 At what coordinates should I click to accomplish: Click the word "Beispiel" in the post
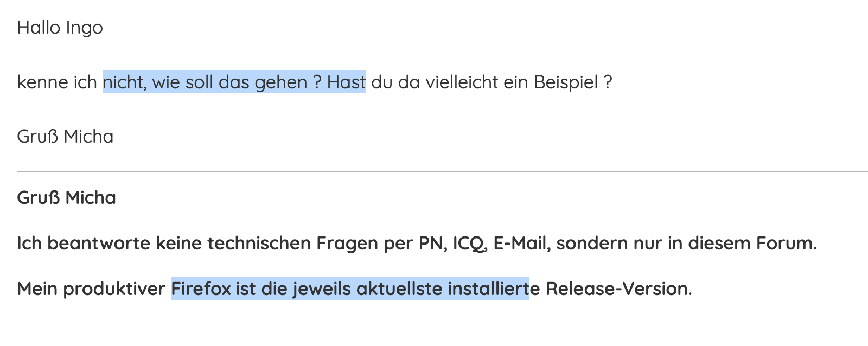(566, 82)
